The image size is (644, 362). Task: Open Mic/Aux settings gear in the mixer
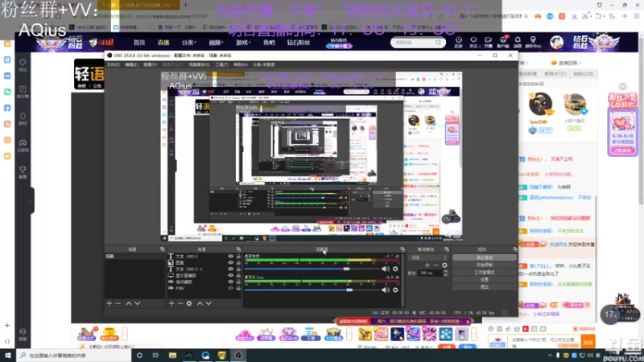pos(395,290)
